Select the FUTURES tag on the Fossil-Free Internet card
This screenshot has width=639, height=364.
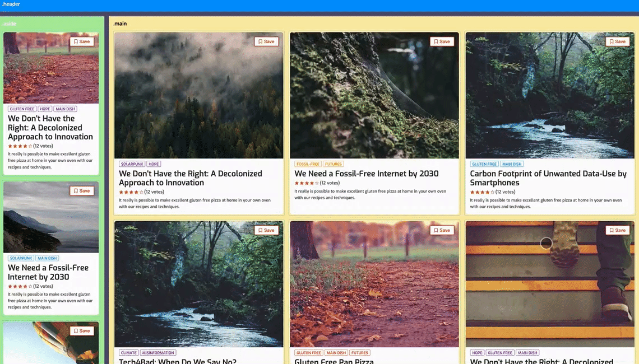[334, 164]
